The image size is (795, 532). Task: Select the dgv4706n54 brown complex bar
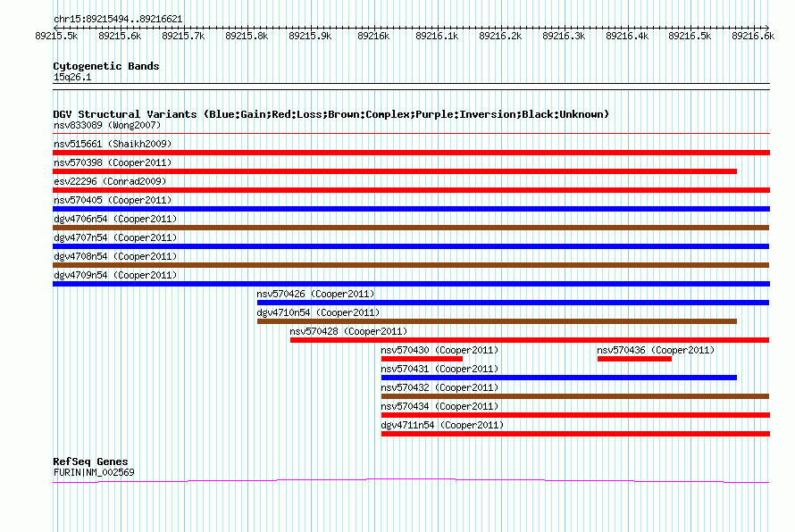coord(411,228)
